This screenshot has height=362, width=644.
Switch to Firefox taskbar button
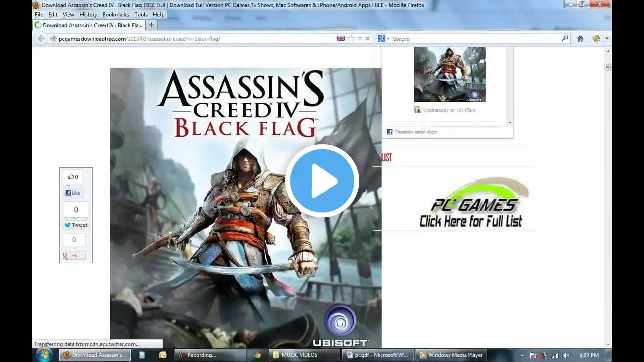95,355
